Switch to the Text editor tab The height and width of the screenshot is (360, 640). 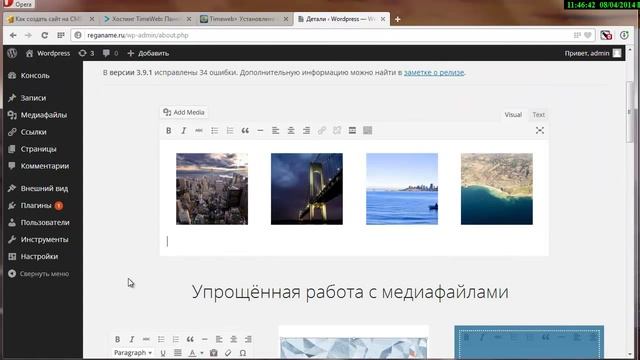pyautogui.click(x=538, y=115)
